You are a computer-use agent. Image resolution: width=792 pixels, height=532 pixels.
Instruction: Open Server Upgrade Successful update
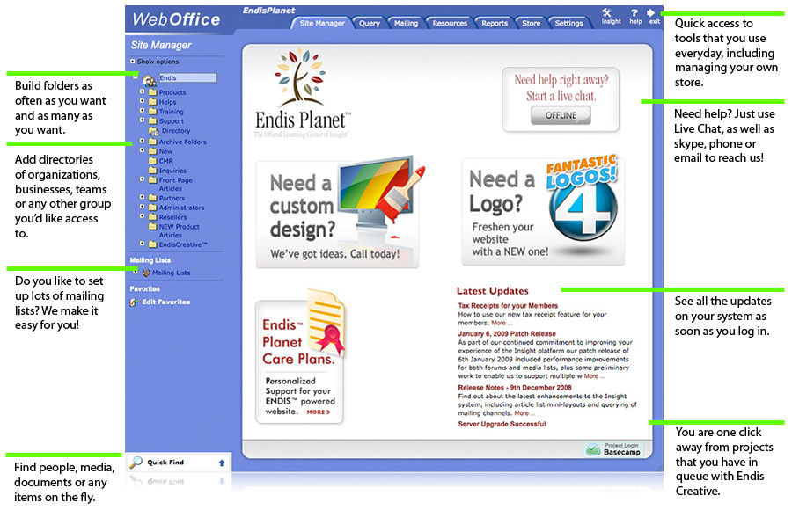pos(502,424)
